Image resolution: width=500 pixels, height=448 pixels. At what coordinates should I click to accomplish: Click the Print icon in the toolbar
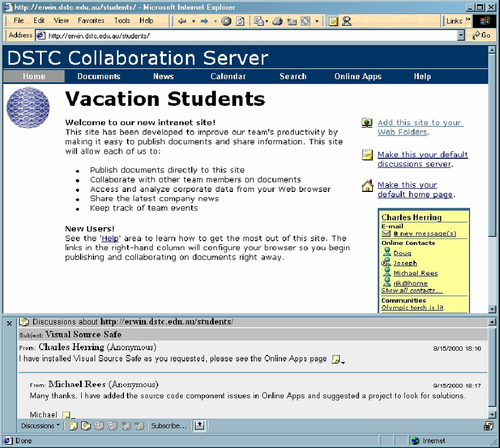(x=278, y=21)
